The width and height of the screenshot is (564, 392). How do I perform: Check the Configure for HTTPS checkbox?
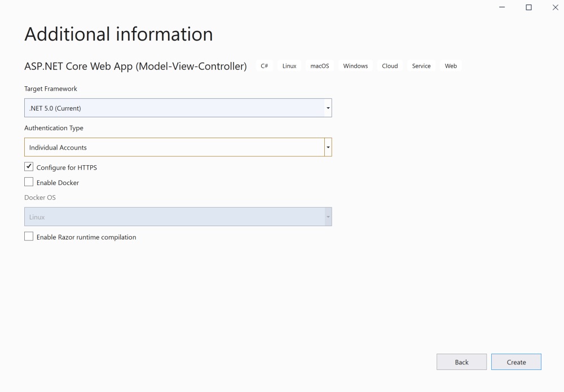tap(29, 166)
